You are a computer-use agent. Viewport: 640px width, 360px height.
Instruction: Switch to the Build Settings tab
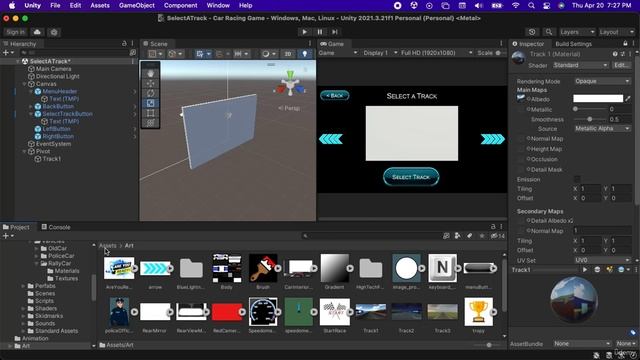[x=573, y=44]
